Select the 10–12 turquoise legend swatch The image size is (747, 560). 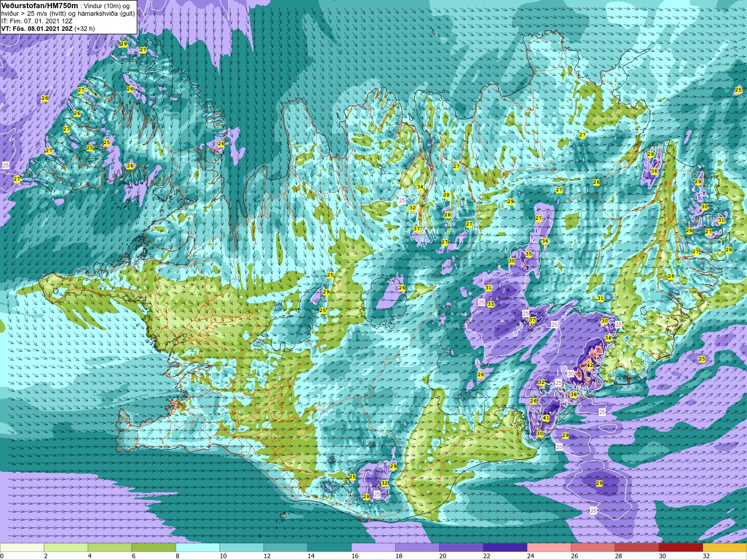point(242,548)
